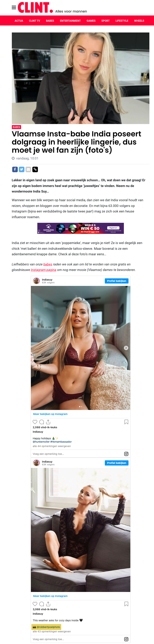Bookmark the first Instagram post
Viewport: 154px width, 644px height.
click(x=126, y=422)
